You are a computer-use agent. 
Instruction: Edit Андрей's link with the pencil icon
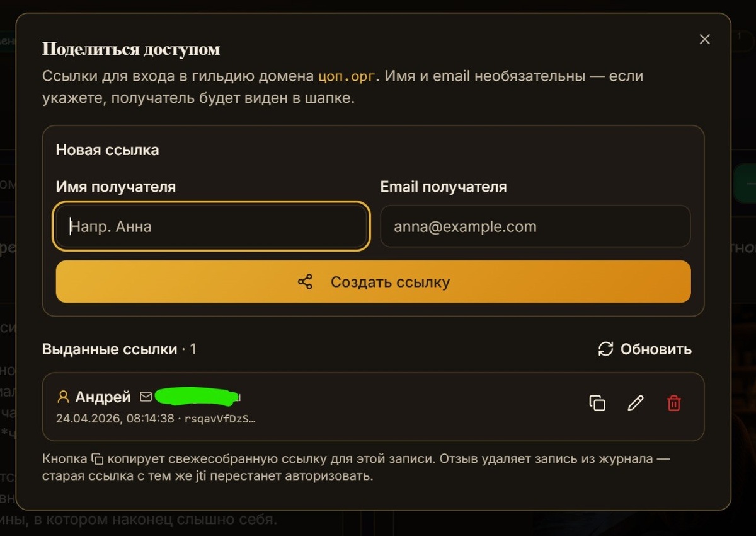click(636, 403)
